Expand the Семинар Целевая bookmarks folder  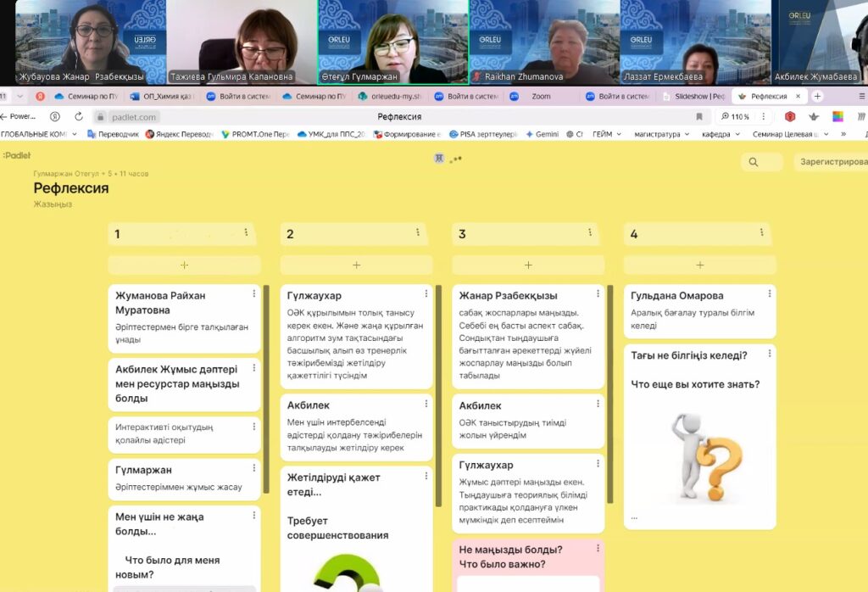(x=790, y=134)
